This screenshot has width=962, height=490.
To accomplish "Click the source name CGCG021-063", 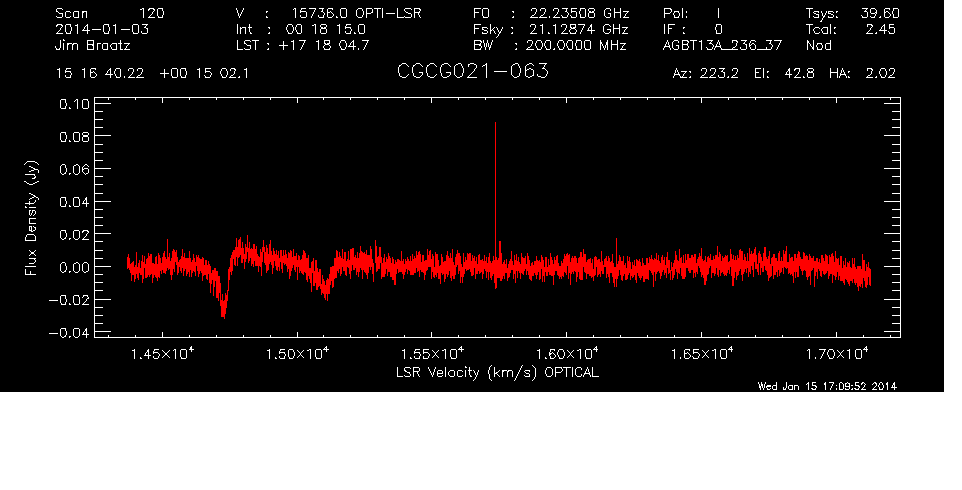I will [472, 72].
